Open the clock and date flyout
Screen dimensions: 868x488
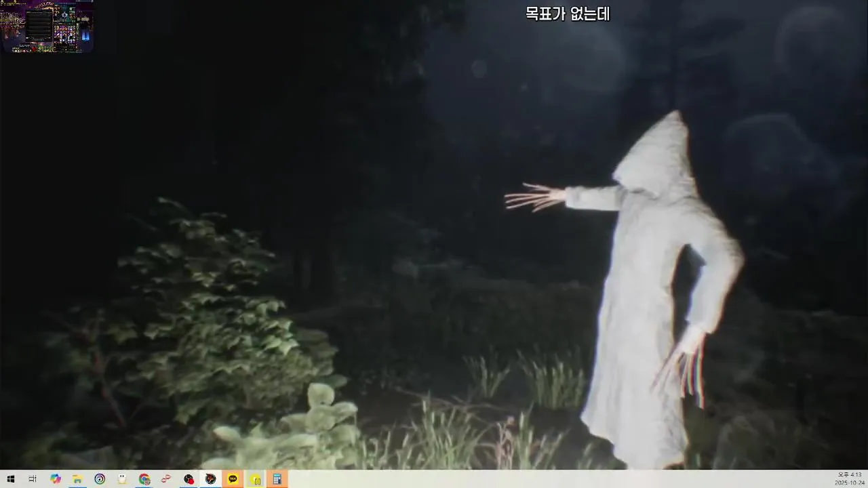pyautogui.click(x=850, y=479)
